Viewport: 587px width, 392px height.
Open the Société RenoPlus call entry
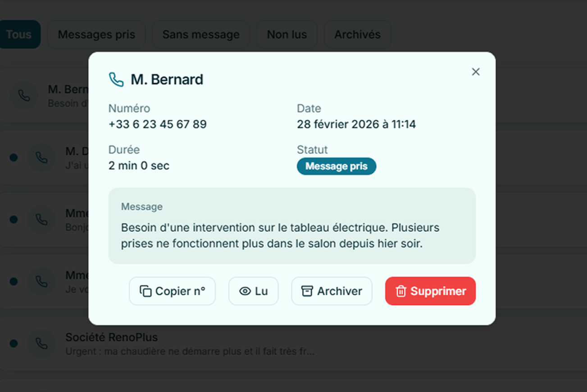(189, 343)
